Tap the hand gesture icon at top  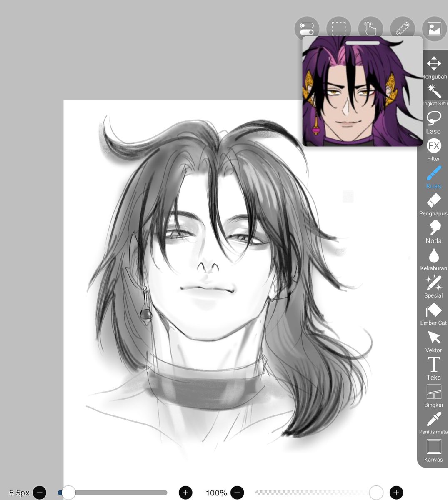tap(370, 29)
